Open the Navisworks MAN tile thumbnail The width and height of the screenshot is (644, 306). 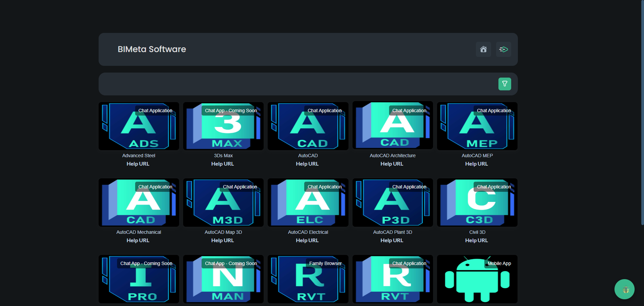click(223, 282)
